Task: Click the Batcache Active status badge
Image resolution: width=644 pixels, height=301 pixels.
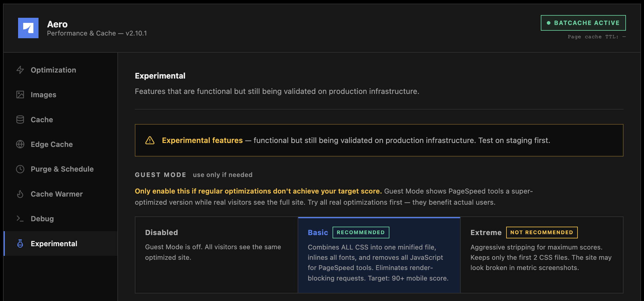Action: click(x=583, y=23)
